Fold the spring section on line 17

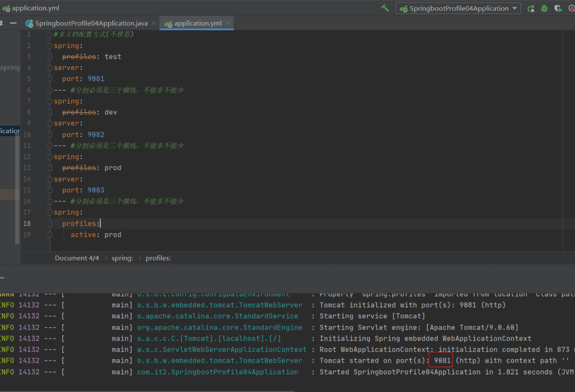tap(50, 213)
